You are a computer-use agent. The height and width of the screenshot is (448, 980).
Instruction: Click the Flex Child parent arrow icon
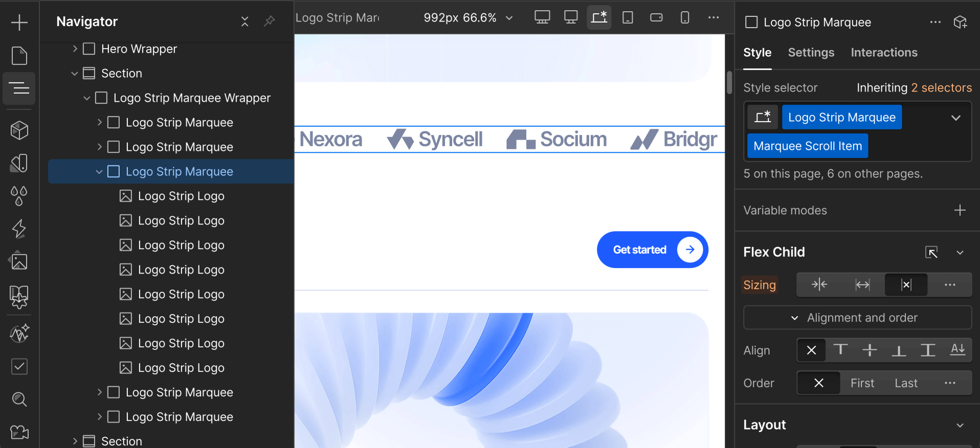click(x=931, y=252)
